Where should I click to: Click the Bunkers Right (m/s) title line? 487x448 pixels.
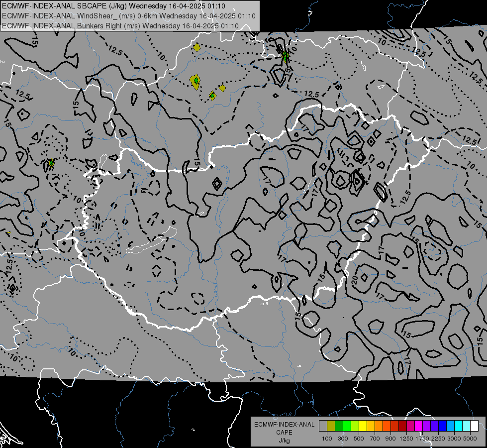(120, 26)
